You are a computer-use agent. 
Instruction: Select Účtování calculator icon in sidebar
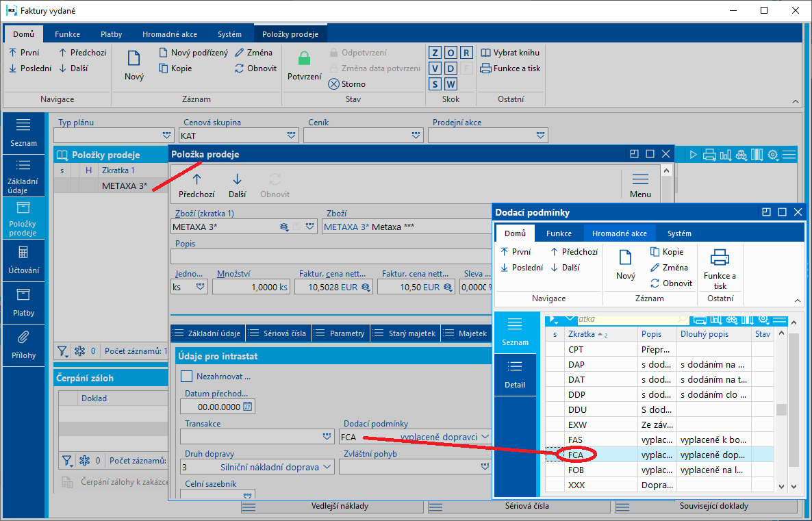(23, 252)
